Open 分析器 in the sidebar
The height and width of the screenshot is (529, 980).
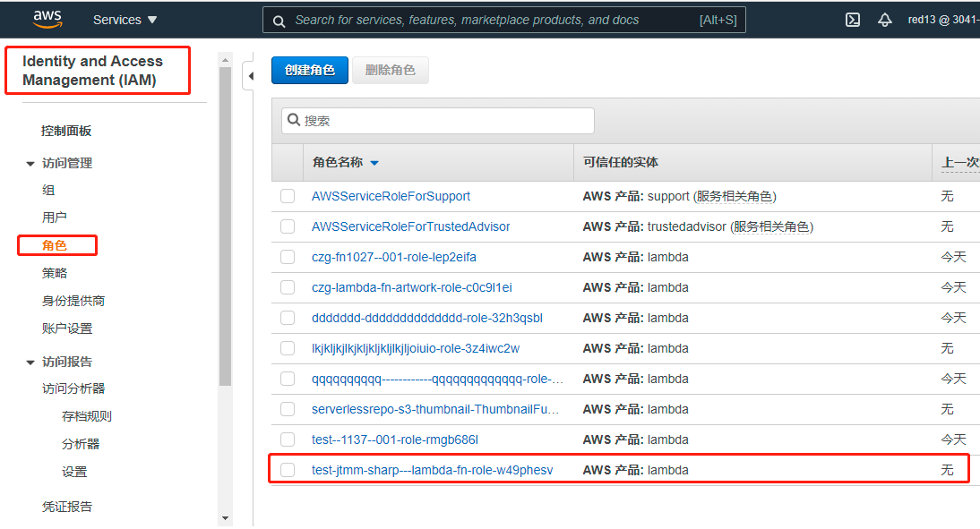click(x=81, y=444)
